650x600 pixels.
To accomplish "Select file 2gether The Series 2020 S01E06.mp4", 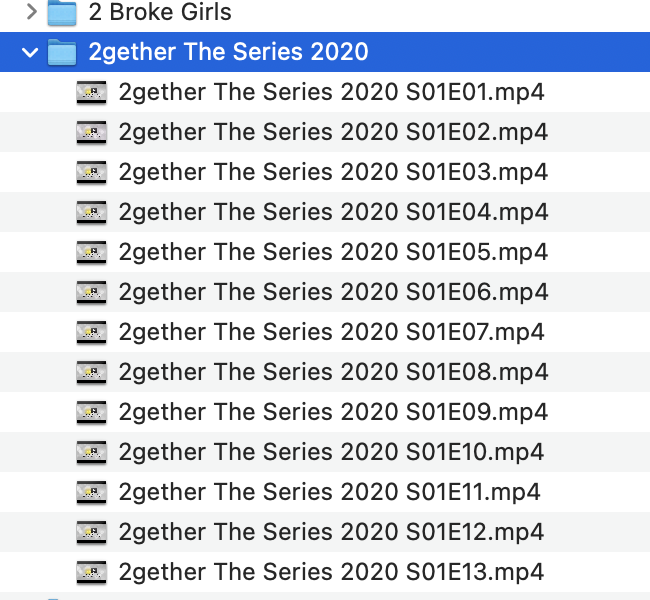I will coord(332,292).
